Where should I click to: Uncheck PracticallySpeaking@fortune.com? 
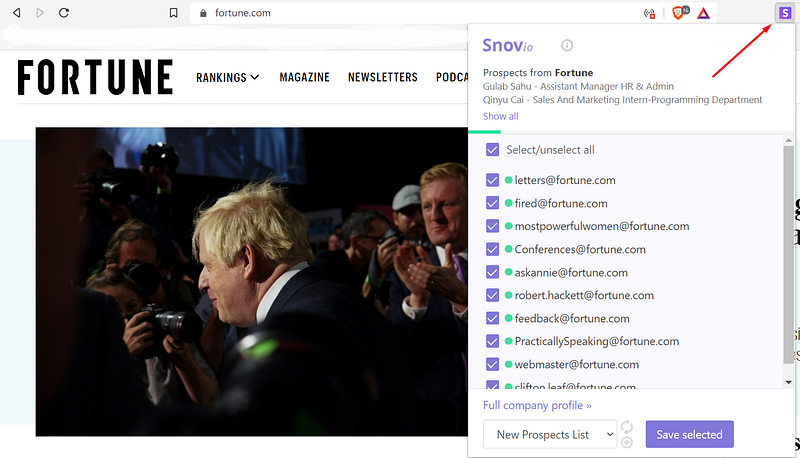click(x=492, y=341)
